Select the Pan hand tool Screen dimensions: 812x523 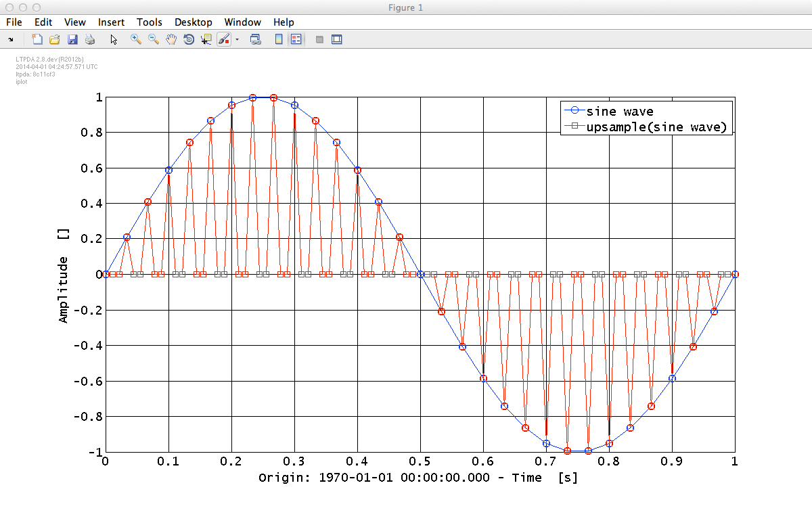click(x=171, y=39)
